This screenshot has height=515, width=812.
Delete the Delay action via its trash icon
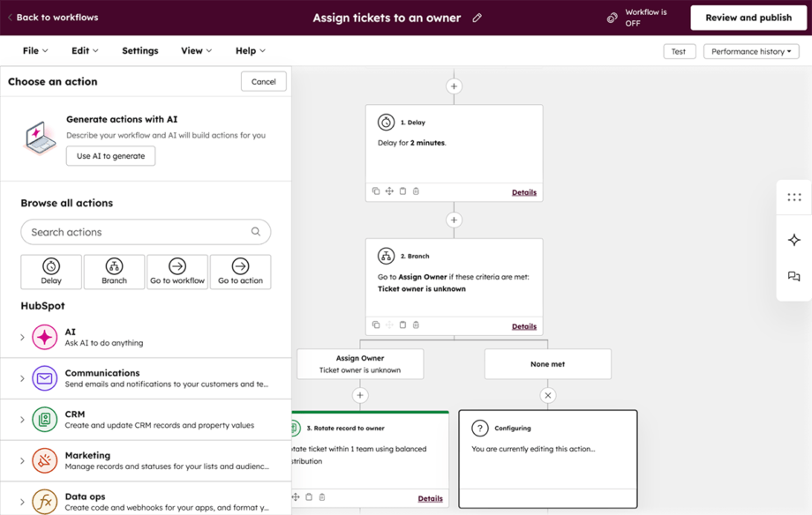(x=415, y=191)
